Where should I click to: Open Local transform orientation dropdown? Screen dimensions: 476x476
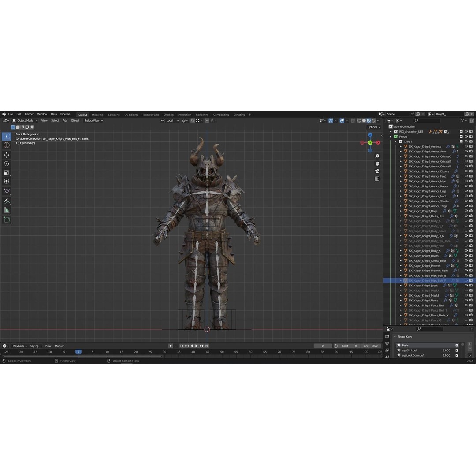[170, 120]
